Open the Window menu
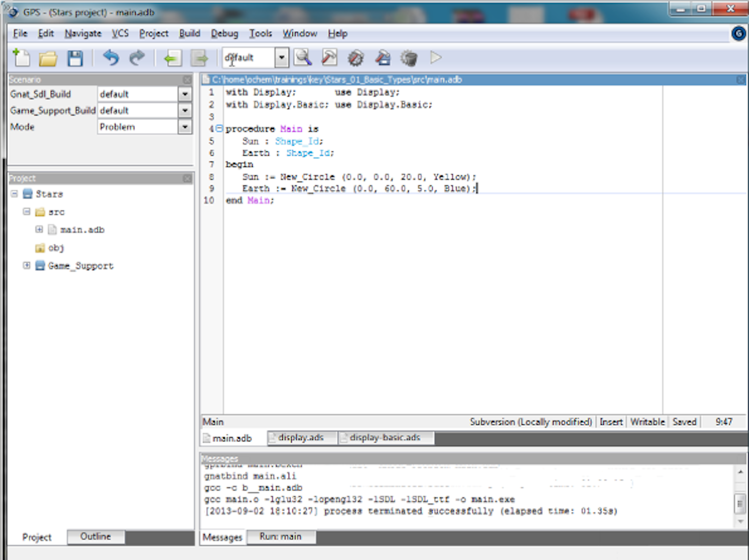749x560 pixels. pyautogui.click(x=300, y=33)
